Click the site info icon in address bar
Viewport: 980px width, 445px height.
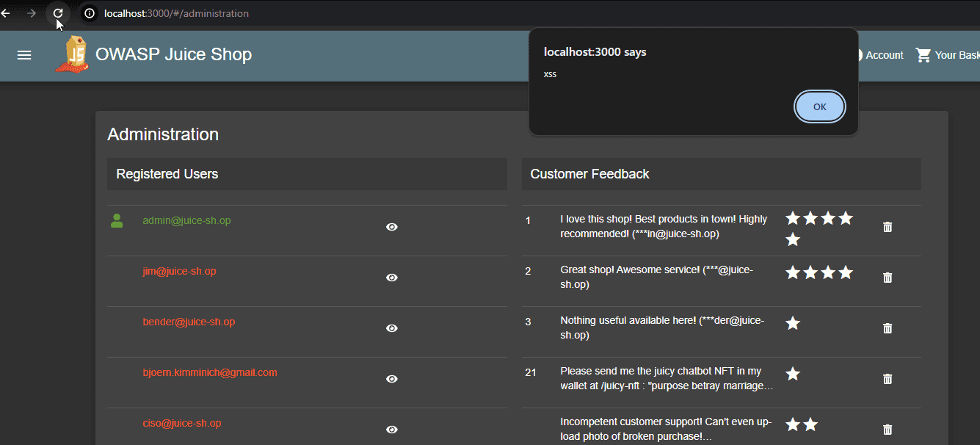tap(90, 13)
